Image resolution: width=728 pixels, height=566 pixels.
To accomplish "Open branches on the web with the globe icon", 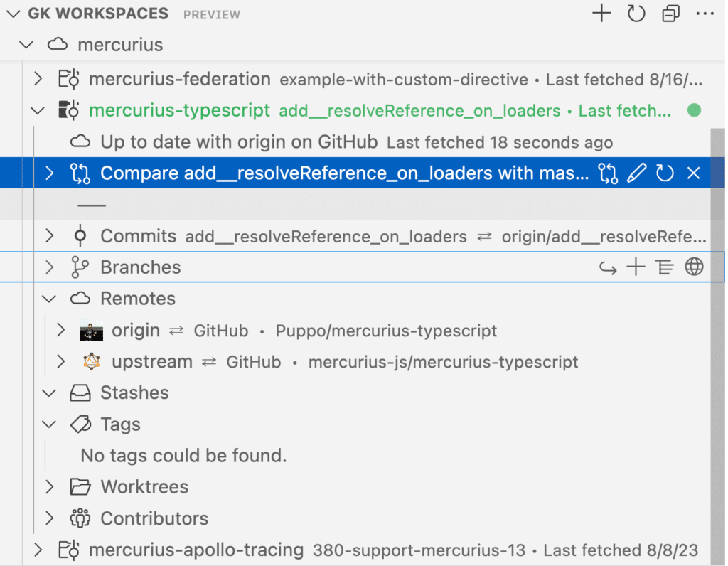I will pos(694,267).
